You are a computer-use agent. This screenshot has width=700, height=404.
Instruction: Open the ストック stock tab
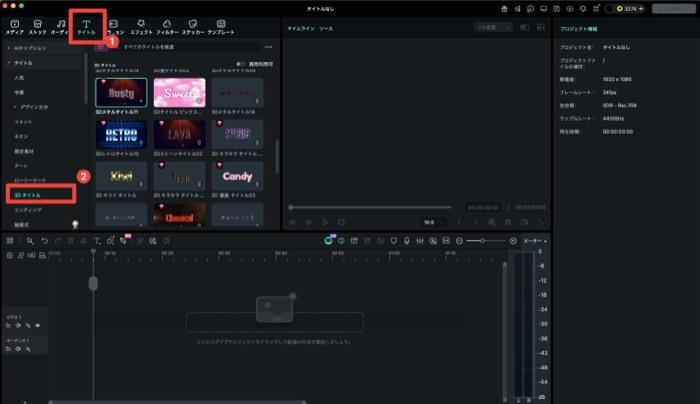[x=38, y=27]
